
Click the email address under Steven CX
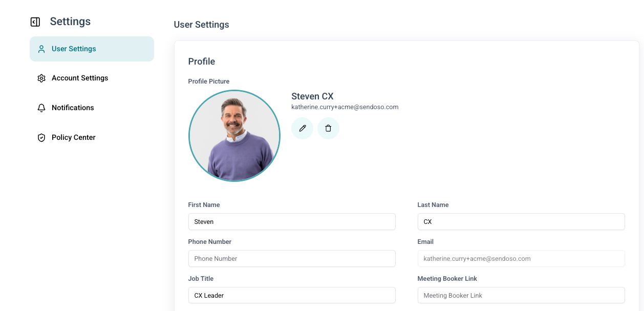coord(345,107)
